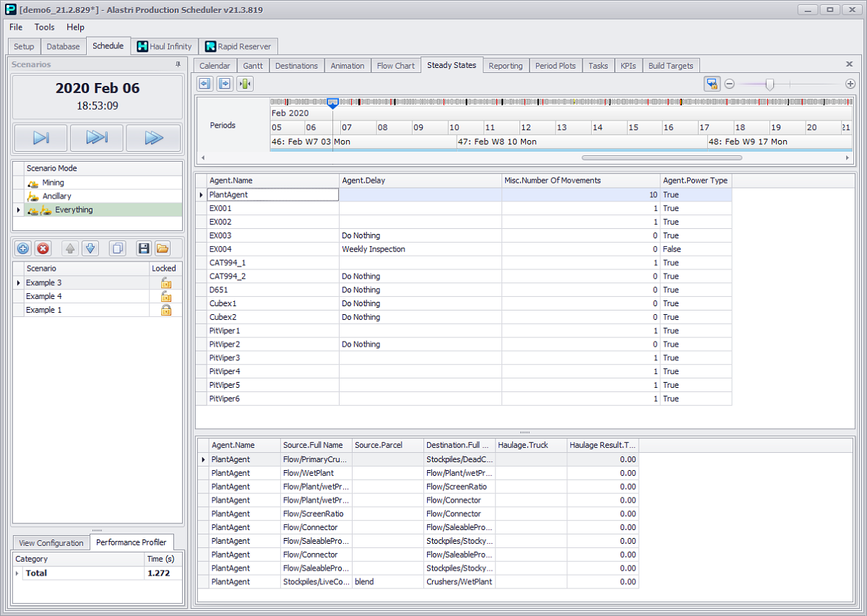Pin the Scenarios panel

coord(178,65)
